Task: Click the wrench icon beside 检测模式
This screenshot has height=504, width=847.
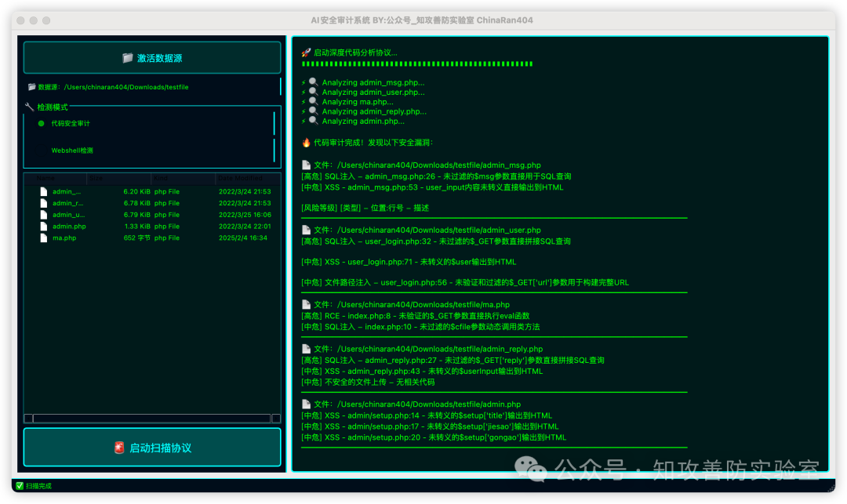Action: coord(29,107)
